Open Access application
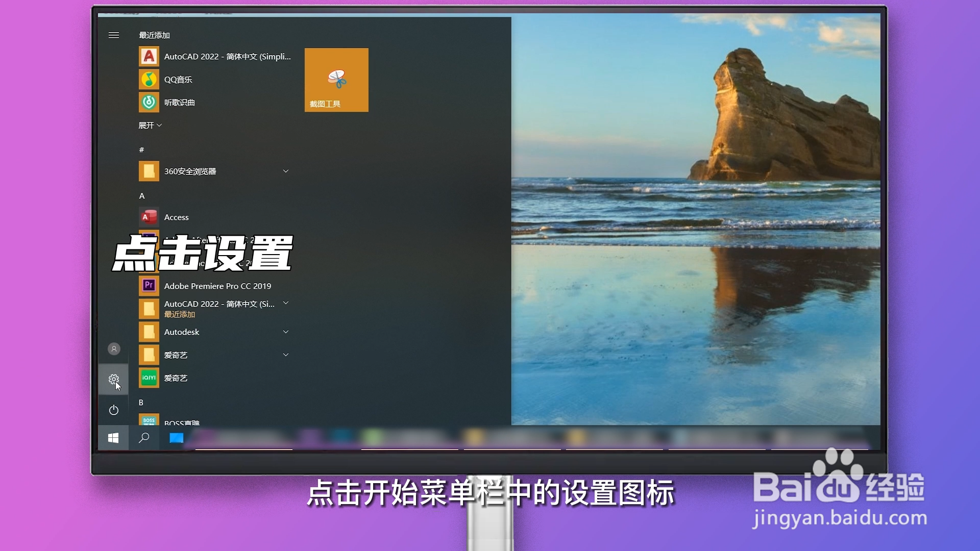 tap(176, 217)
